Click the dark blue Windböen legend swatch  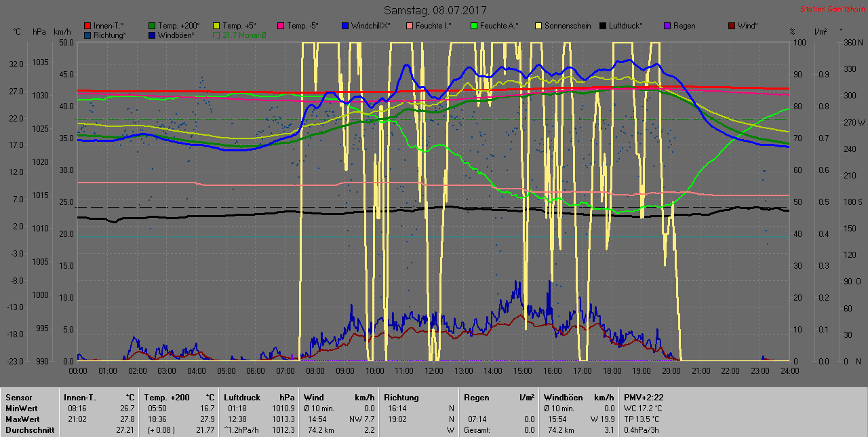152,35
